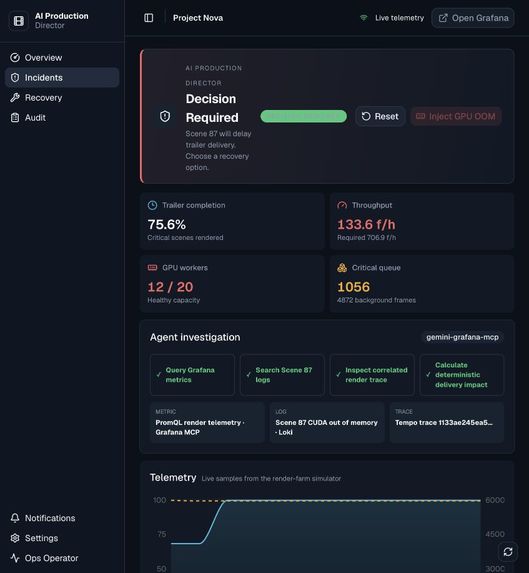Click the checkmark next to Query Grafana metrics
Screen dimensions: 529x573
[159, 375]
